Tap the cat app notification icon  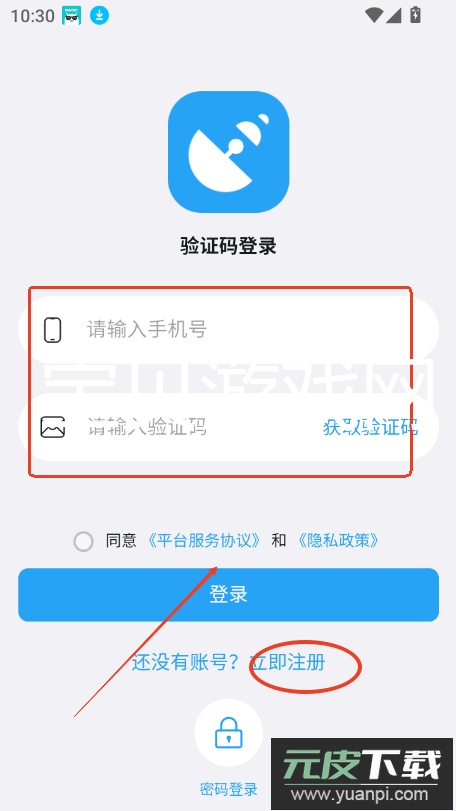(72, 16)
